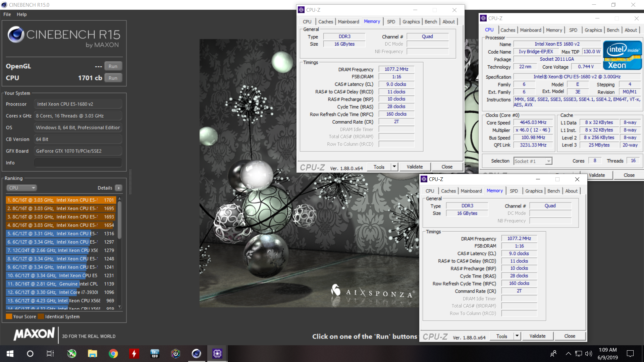Click the ranking Details arrow button
Image resolution: width=644 pixels, height=362 pixels.
tap(119, 188)
